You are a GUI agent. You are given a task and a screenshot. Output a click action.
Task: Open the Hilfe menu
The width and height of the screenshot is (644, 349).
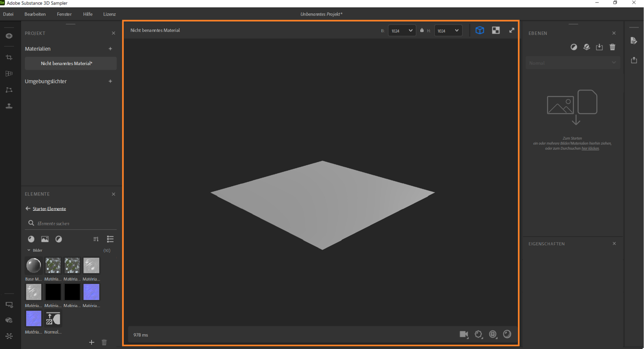click(88, 14)
